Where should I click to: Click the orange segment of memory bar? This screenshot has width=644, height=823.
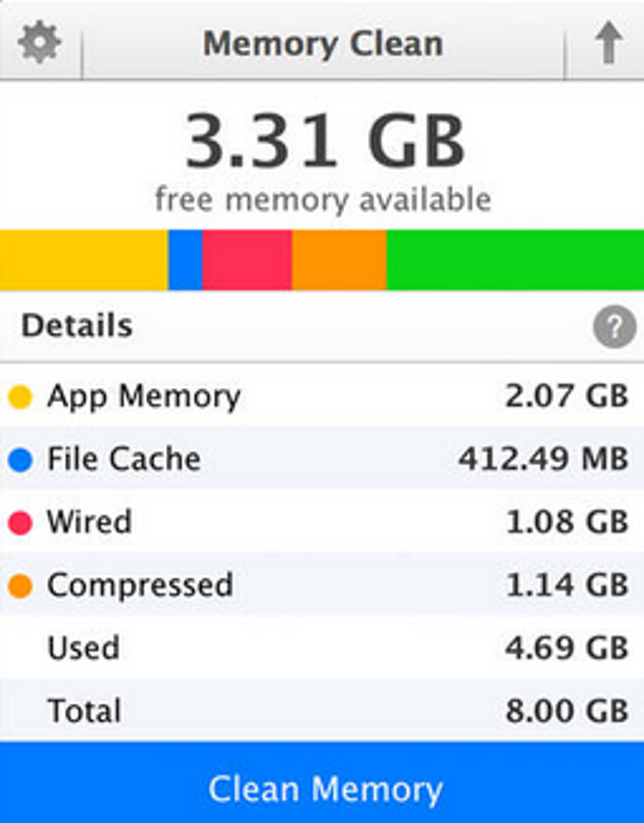(339, 260)
